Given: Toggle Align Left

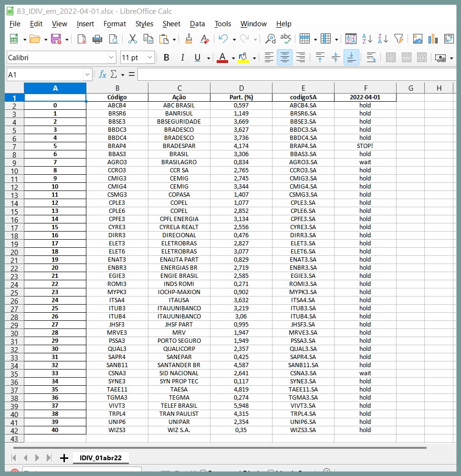Looking at the screenshot, I should [x=269, y=57].
